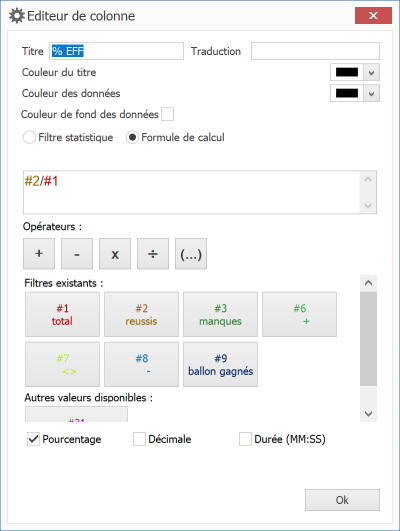Confirm with the Ok button

(342, 500)
